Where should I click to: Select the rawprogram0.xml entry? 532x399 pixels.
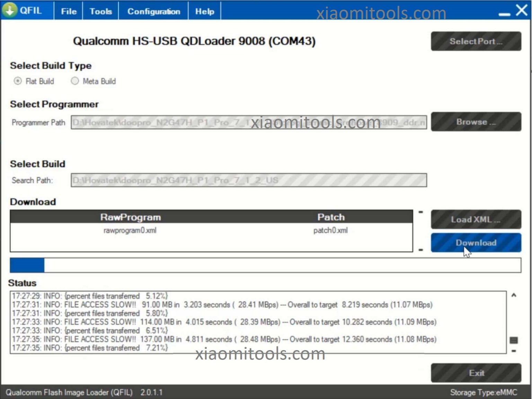[x=130, y=231]
